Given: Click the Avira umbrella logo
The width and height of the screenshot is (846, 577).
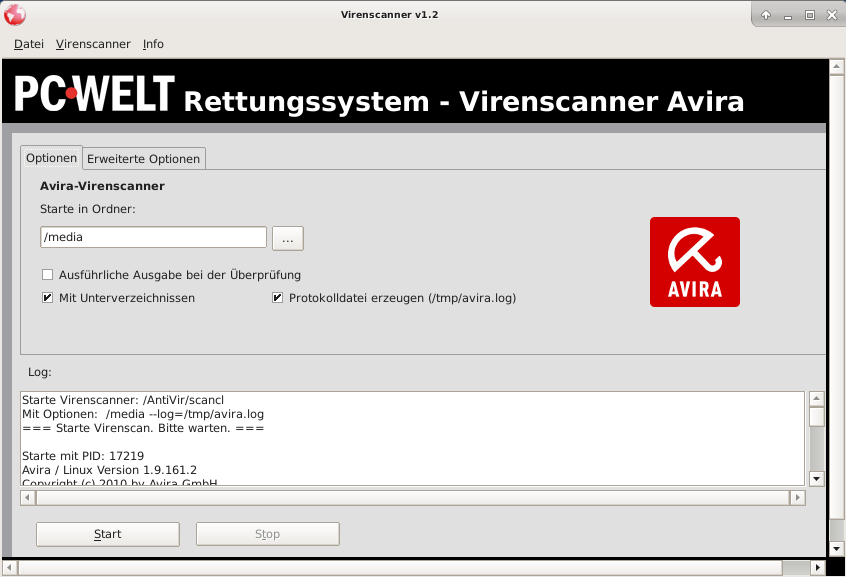Looking at the screenshot, I should (694, 262).
